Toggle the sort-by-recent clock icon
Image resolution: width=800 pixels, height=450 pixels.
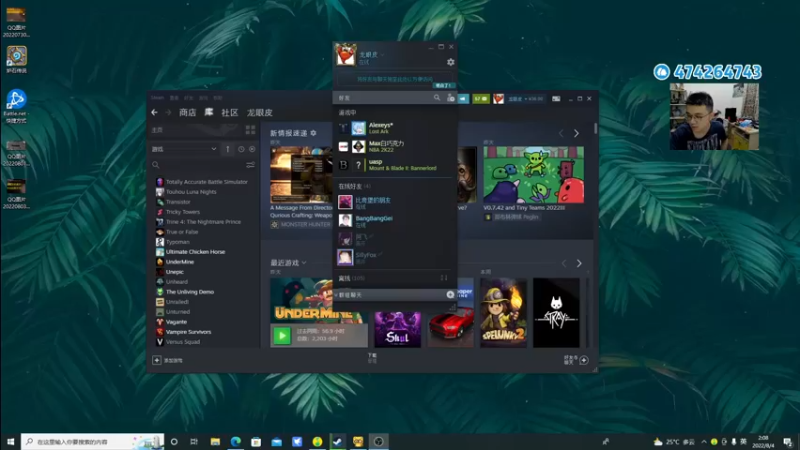click(241, 149)
